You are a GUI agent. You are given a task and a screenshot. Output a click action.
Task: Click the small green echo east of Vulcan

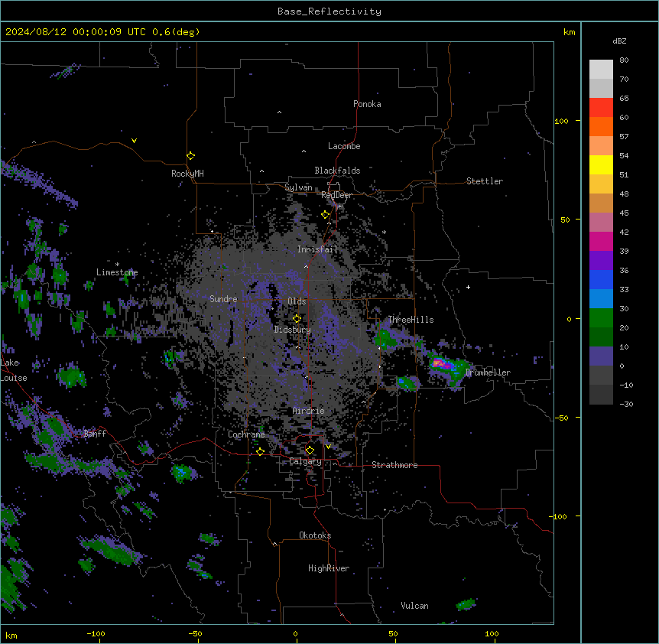click(466, 604)
